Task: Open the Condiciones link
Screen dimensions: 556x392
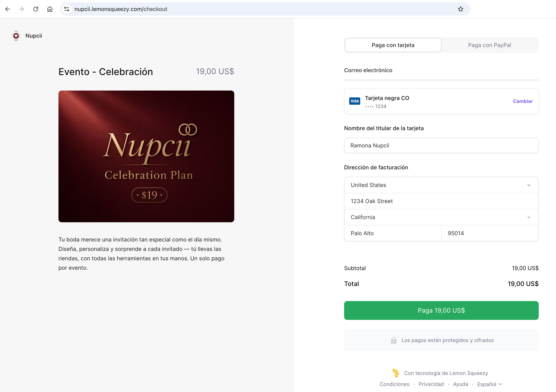Action: point(394,384)
